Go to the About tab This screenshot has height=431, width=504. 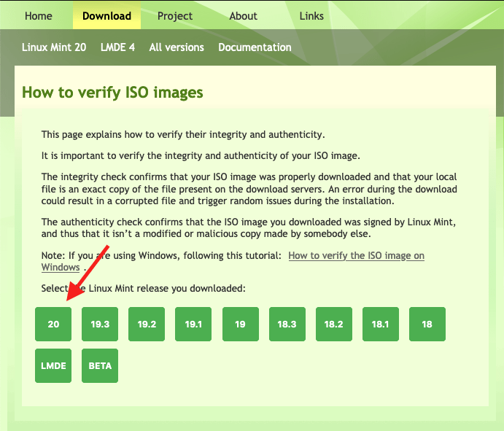click(243, 16)
